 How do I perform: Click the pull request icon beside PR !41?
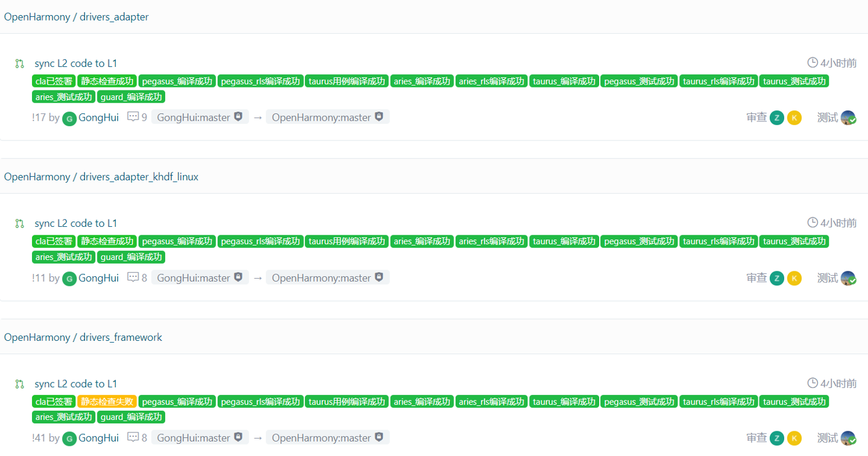click(20, 384)
